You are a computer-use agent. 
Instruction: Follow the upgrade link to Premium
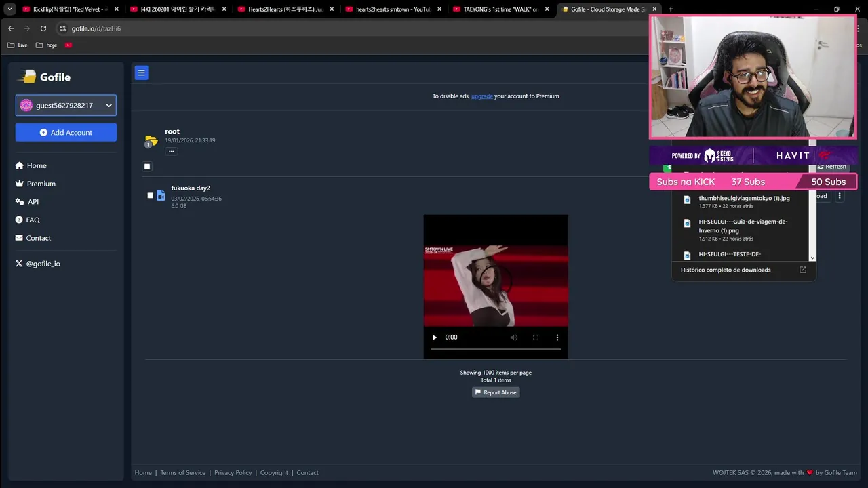[482, 96]
